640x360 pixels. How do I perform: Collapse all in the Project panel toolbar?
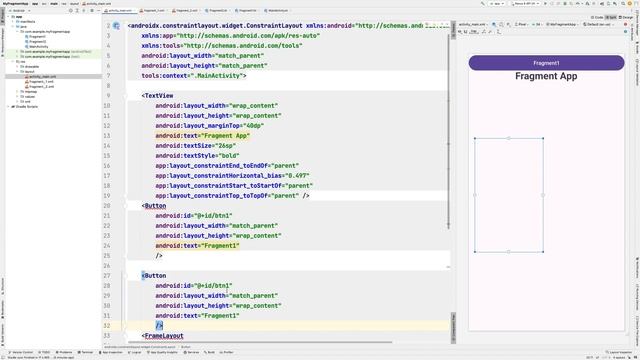tap(84, 11)
